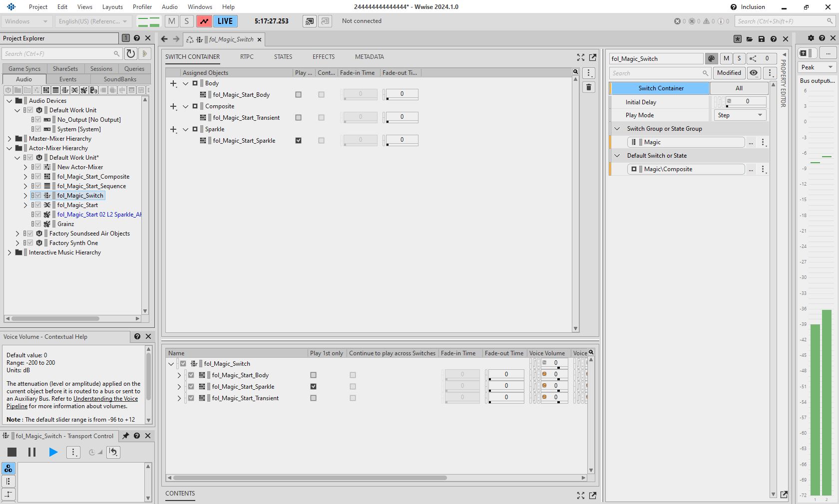Switch to the RTPC tab
The width and height of the screenshot is (839, 504).
247,57
